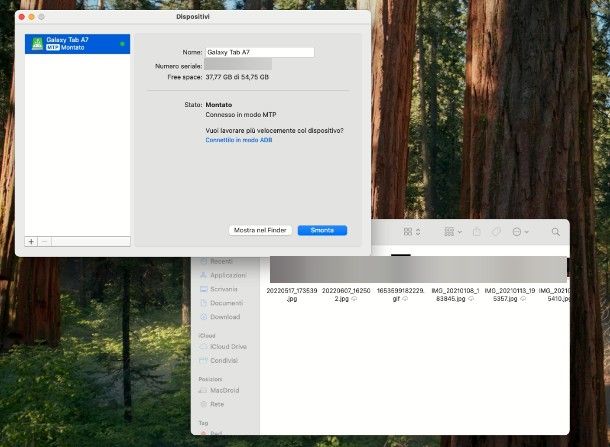Click the Nome text field
The height and width of the screenshot is (447, 610).
(259, 52)
